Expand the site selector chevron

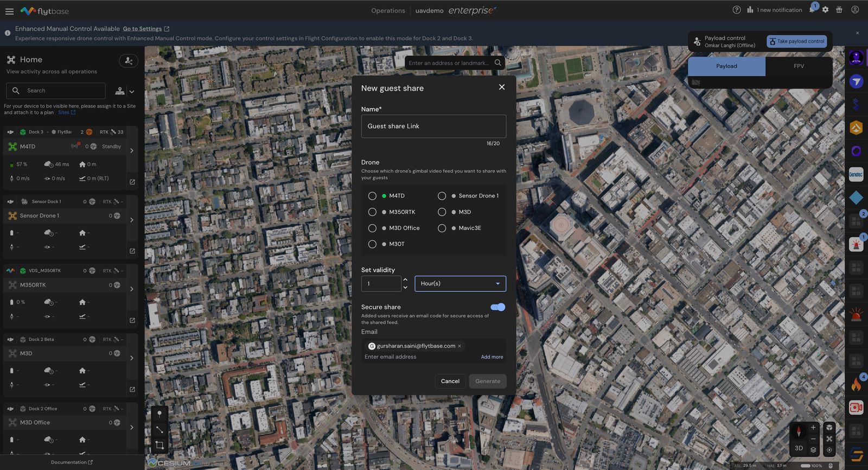pos(132,92)
